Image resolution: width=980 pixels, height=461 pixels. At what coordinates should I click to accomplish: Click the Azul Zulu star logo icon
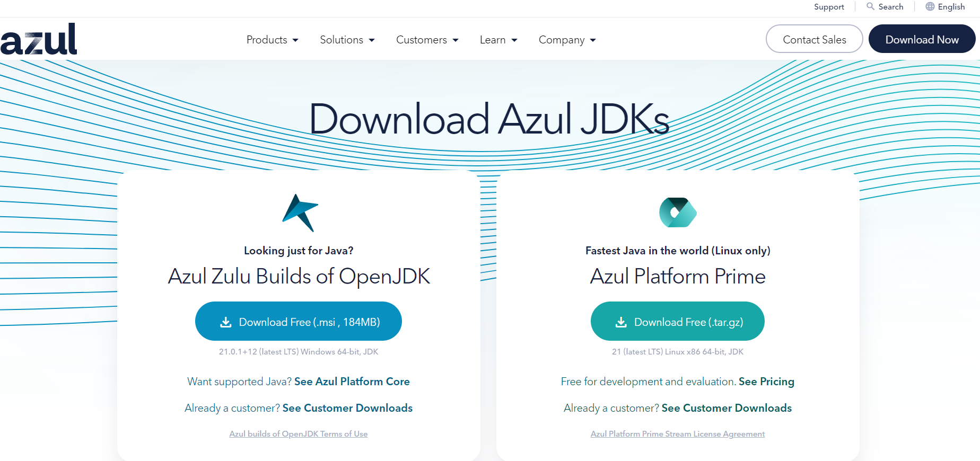tap(300, 213)
